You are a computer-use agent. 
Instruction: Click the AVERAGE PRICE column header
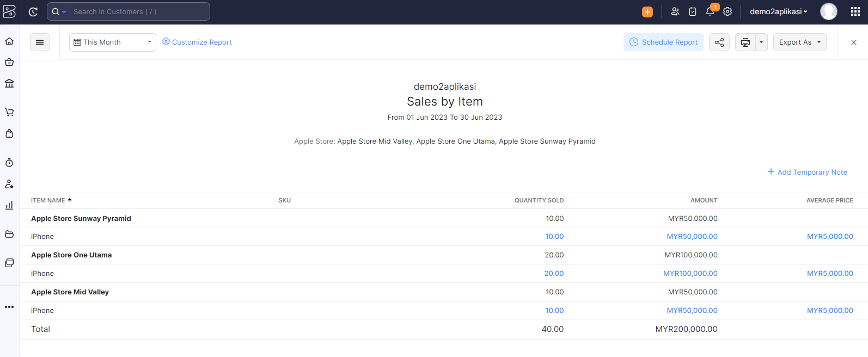tap(830, 200)
